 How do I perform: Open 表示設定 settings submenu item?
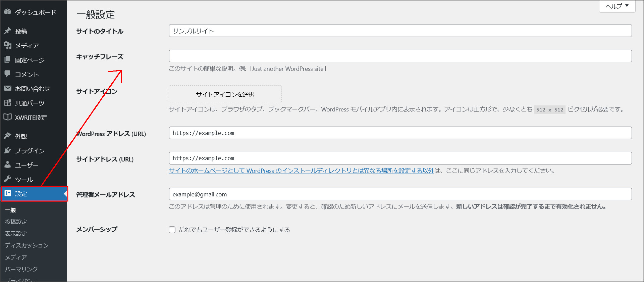pyautogui.click(x=16, y=234)
